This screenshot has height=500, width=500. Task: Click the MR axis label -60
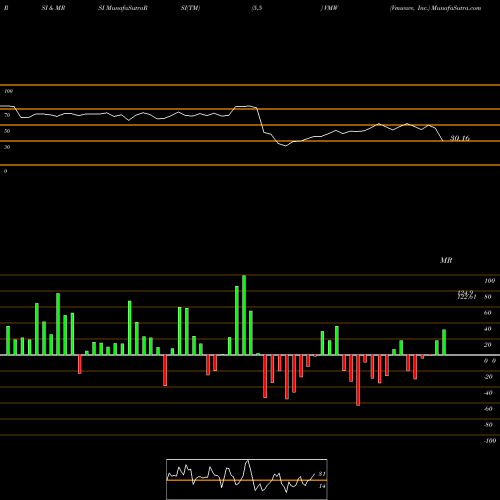tap(488, 409)
